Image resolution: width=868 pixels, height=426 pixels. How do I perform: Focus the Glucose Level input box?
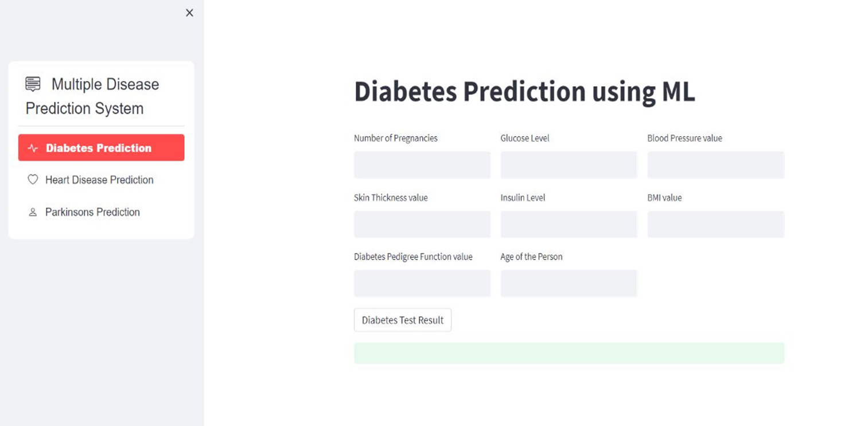point(569,165)
